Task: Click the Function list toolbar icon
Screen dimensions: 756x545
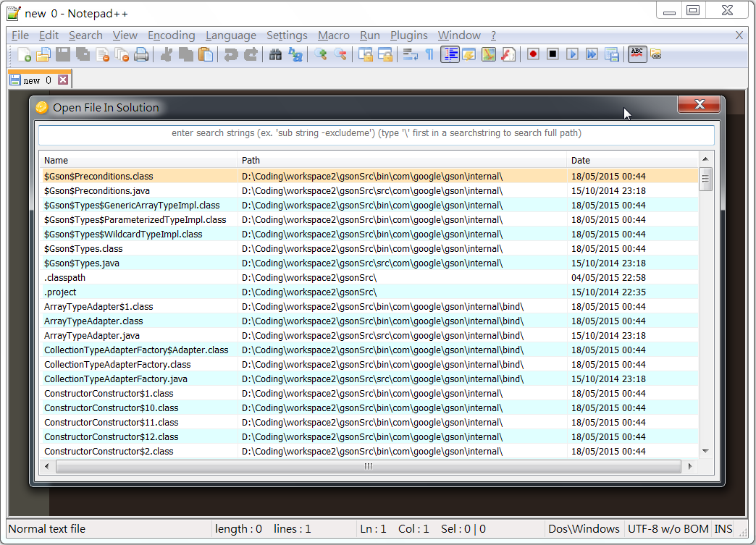Action: point(508,54)
